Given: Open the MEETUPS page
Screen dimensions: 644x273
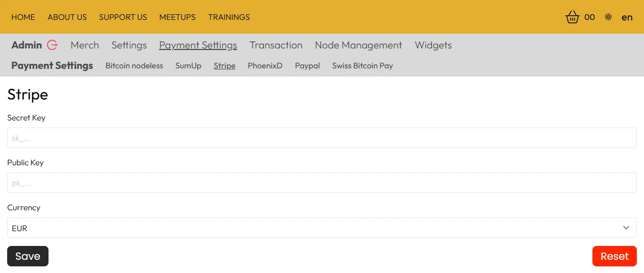Looking at the screenshot, I should [177, 17].
